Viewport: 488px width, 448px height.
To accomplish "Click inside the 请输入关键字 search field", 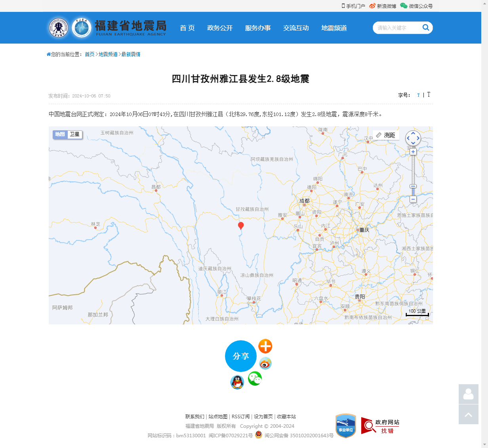I will point(396,28).
